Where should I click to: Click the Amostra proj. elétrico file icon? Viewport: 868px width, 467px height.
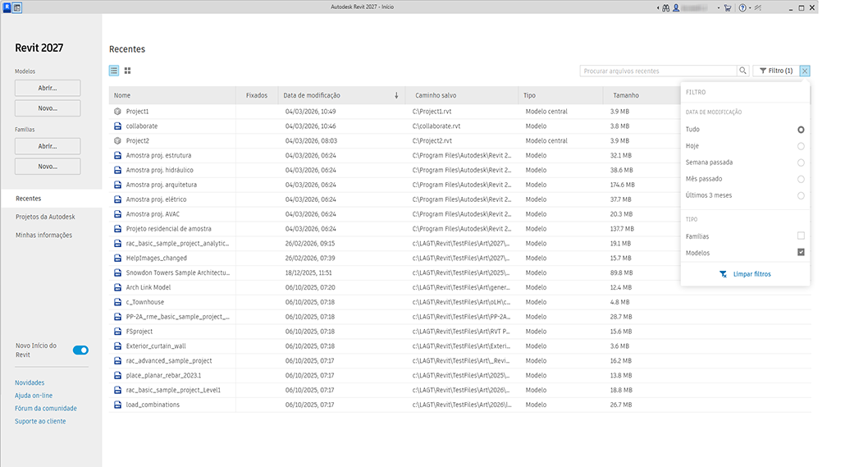click(117, 199)
